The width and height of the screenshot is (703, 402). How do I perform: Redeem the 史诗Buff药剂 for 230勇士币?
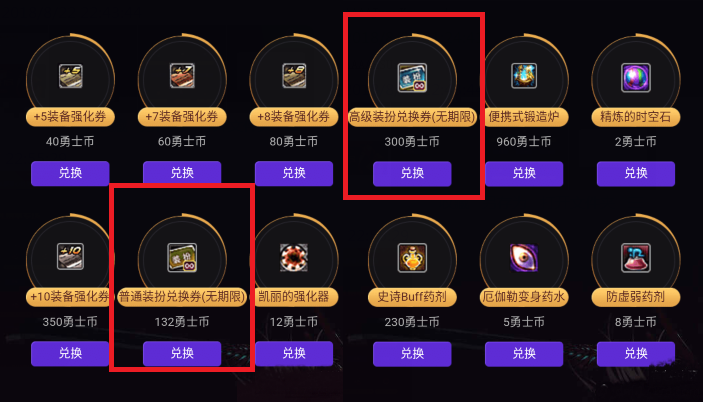click(x=412, y=354)
